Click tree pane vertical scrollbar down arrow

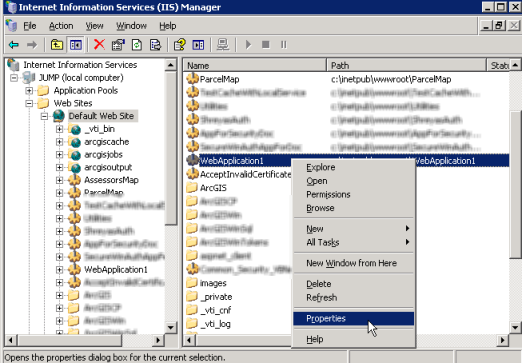[171, 327]
